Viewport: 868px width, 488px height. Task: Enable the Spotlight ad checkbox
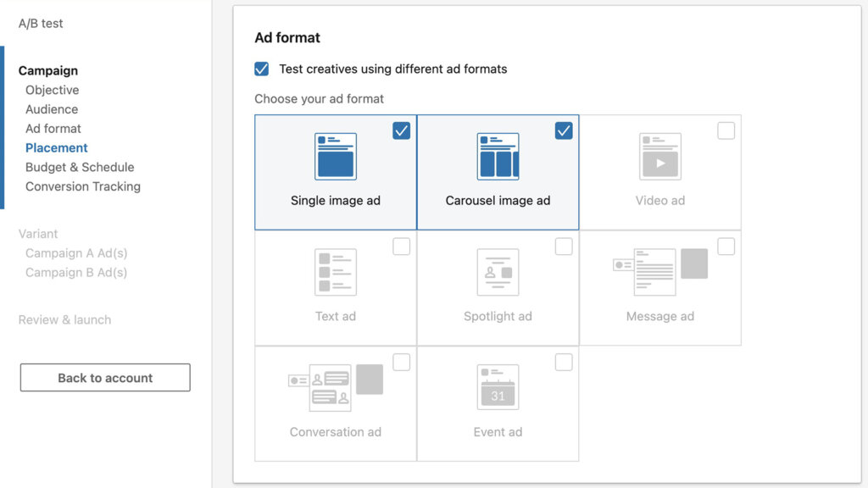564,246
